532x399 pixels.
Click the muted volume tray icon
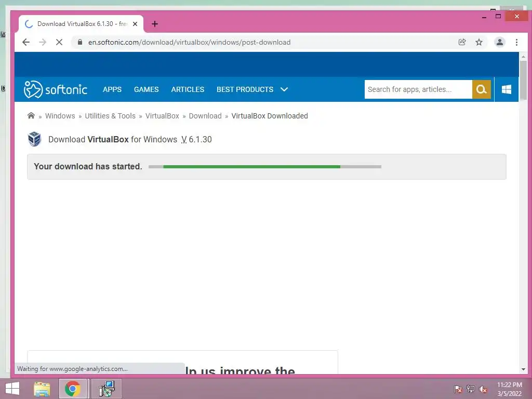tap(483, 389)
